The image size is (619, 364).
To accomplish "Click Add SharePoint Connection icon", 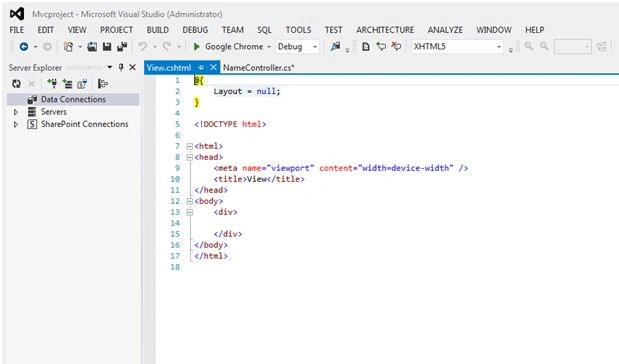I will click(82, 84).
